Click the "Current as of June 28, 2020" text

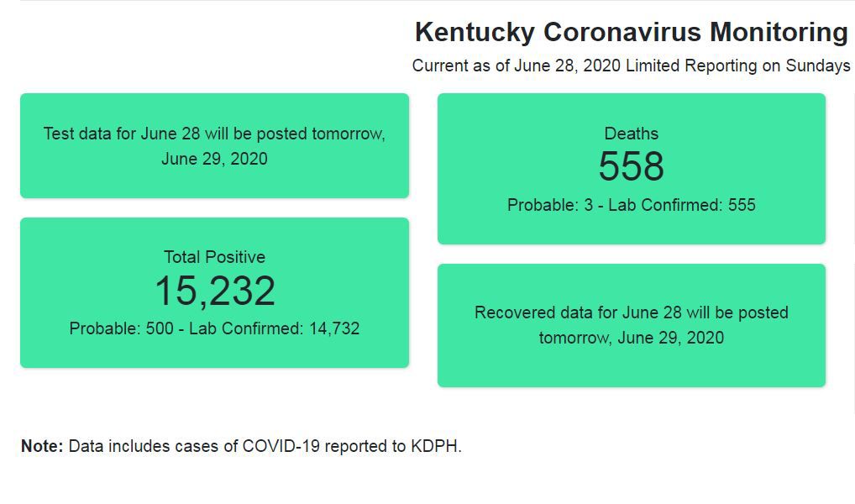[x=517, y=66]
